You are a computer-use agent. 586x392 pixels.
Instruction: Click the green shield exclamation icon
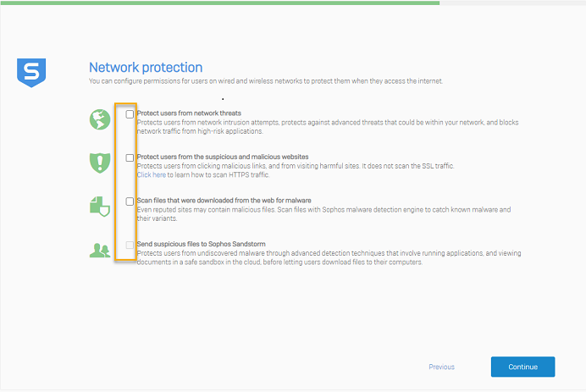[x=100, y=162]
